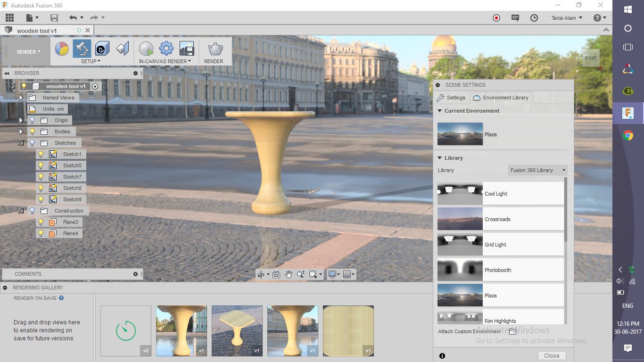Viewport: 644px width, 362px height.
Task: Toggle visibility bulb for wooden tool v1
Action: [x=24, y=86]
